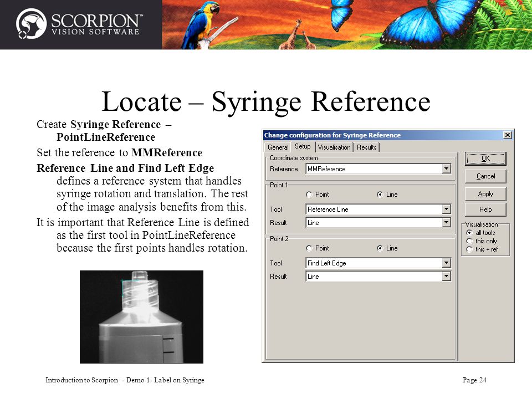The image size is (532, 399).
Task: Open the Visualisation tab
Action: tap(334, 147)
